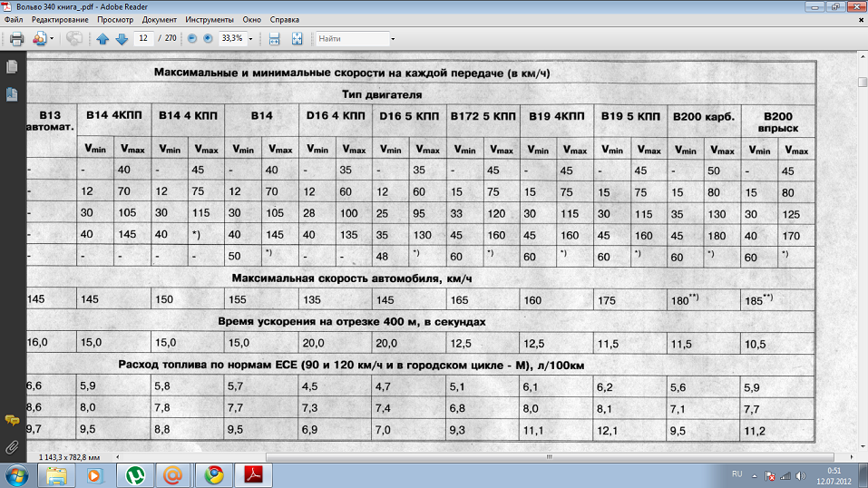Click the Print icon in toolbar
Viewport: 868px width, 488px height.
tap(16, 39)
